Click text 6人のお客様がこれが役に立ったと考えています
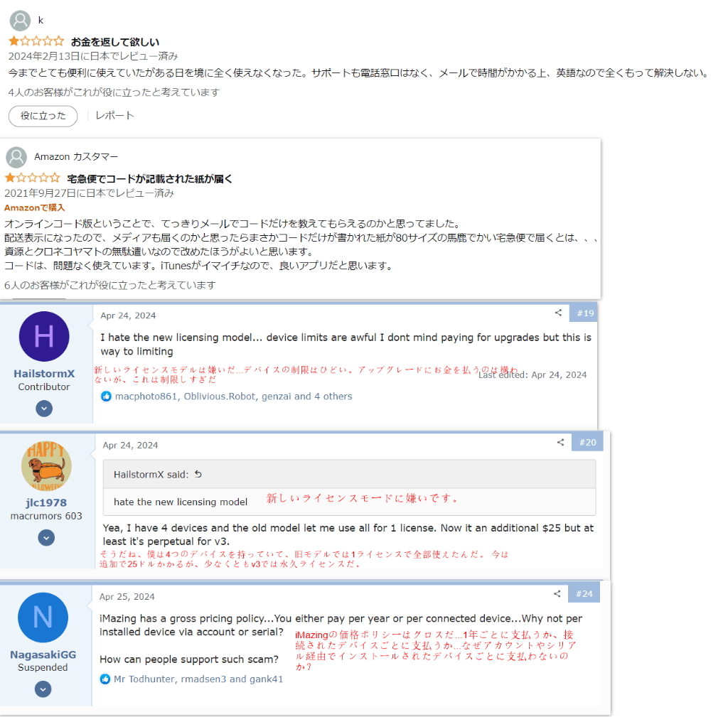This screenshot has height=717, width=728. [x=110, y=286]
